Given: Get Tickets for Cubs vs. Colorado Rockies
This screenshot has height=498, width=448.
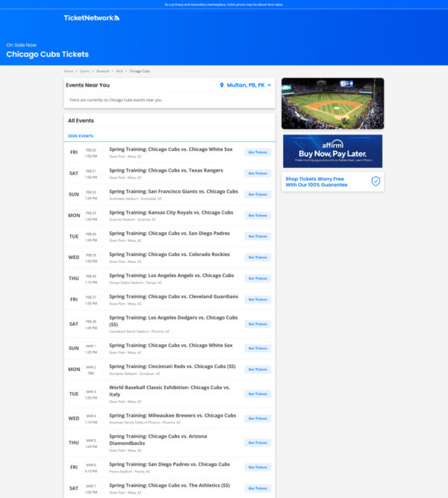Looking at the screenshot, I should (258, 258).
